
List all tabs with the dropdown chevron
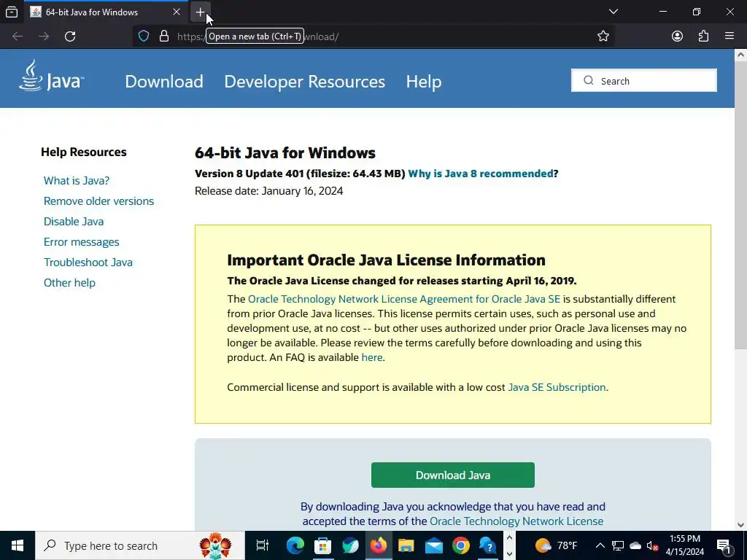tap(614, 12)
